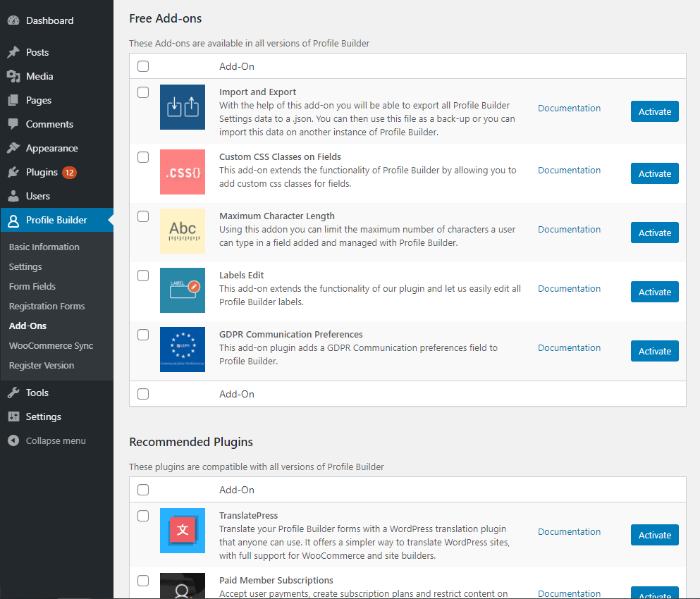Open Import and Export Documentation link

pos(569,108)
